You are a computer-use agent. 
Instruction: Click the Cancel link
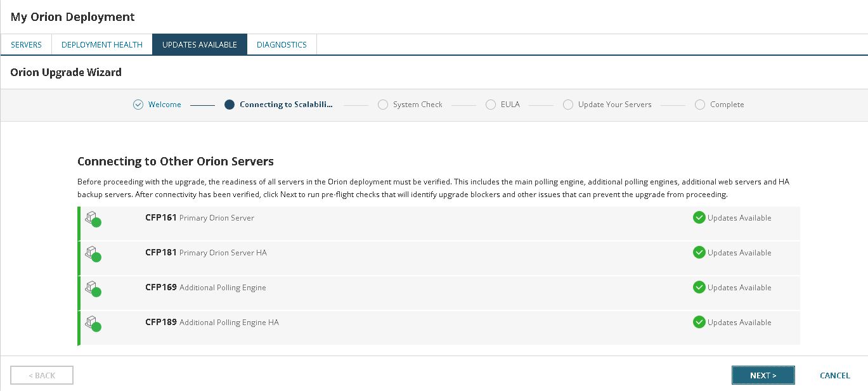[834, 375]
